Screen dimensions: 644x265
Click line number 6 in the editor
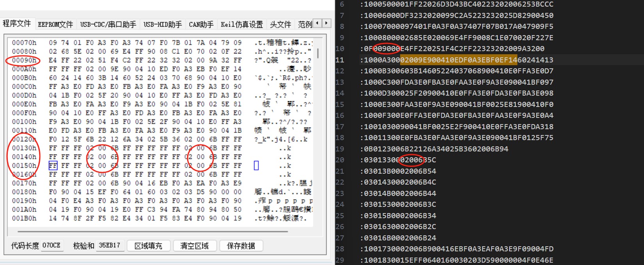342,4
